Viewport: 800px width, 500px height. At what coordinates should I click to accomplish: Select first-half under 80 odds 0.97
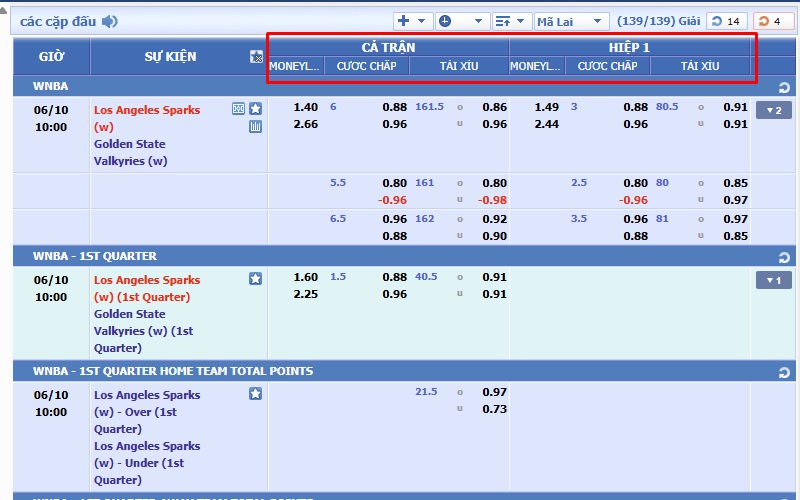[735, 200]
